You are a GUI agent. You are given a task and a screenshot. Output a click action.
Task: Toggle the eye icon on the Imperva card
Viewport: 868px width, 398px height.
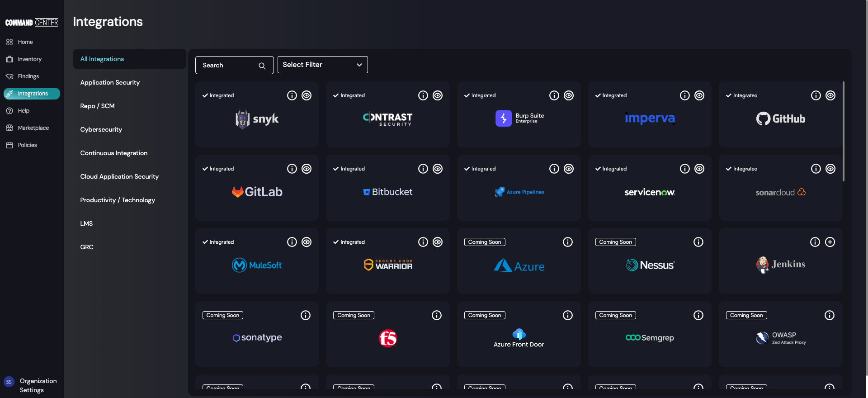point(699,95)
